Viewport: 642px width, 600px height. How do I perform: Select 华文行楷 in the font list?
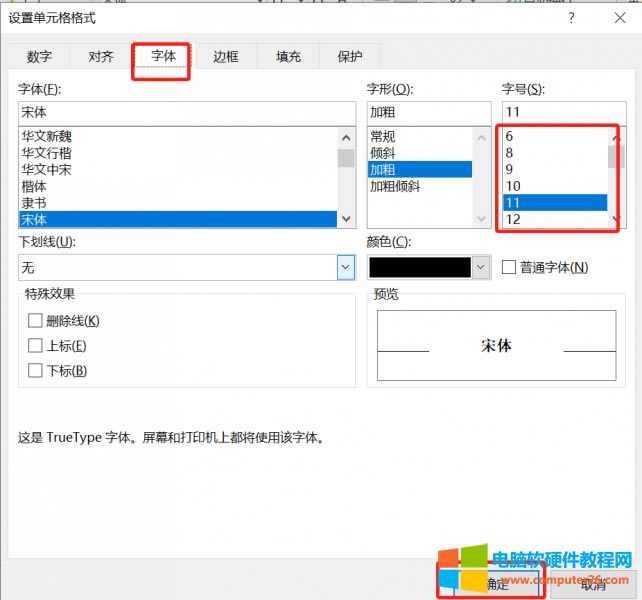(178, 153)
